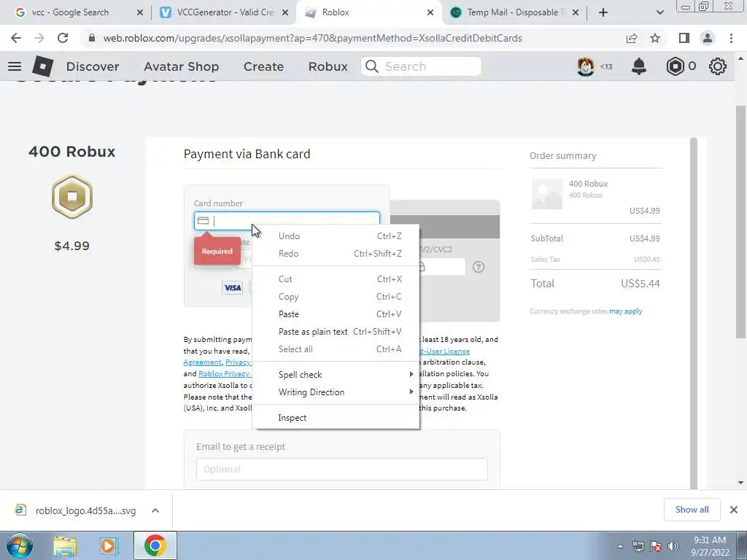Click the volume speaker tray icon

click(x=673, y=546)
